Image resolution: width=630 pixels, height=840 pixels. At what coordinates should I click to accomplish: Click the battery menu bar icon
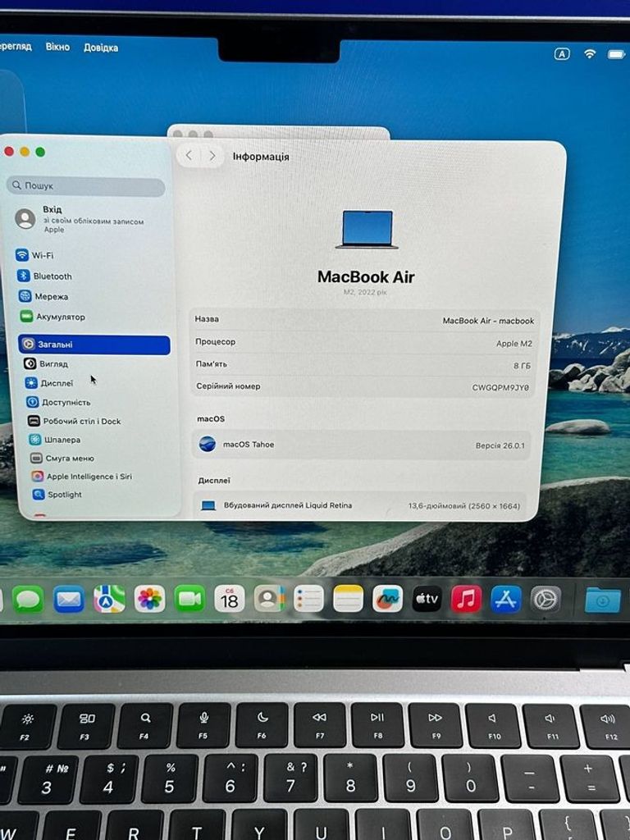click(x=616, y=54)
